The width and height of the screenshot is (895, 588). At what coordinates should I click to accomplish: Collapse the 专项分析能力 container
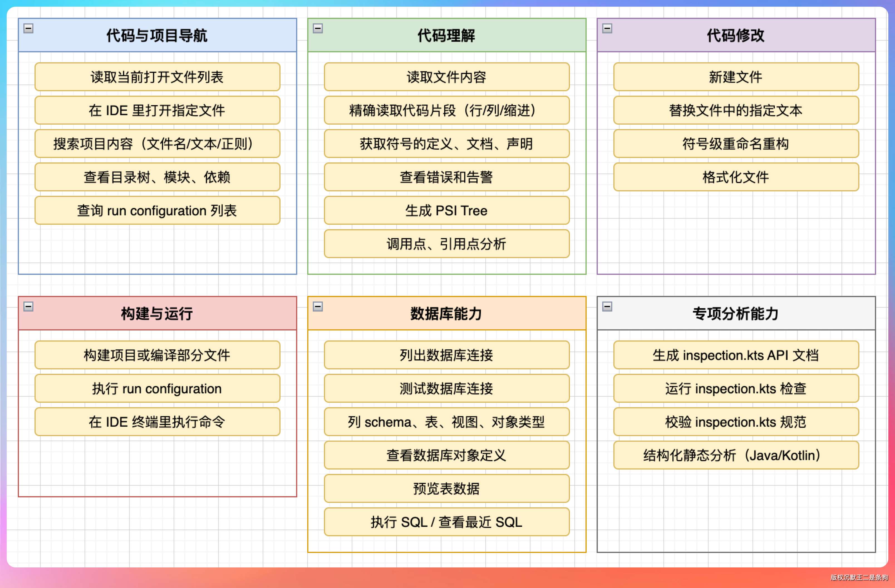(x=607, y=307)
